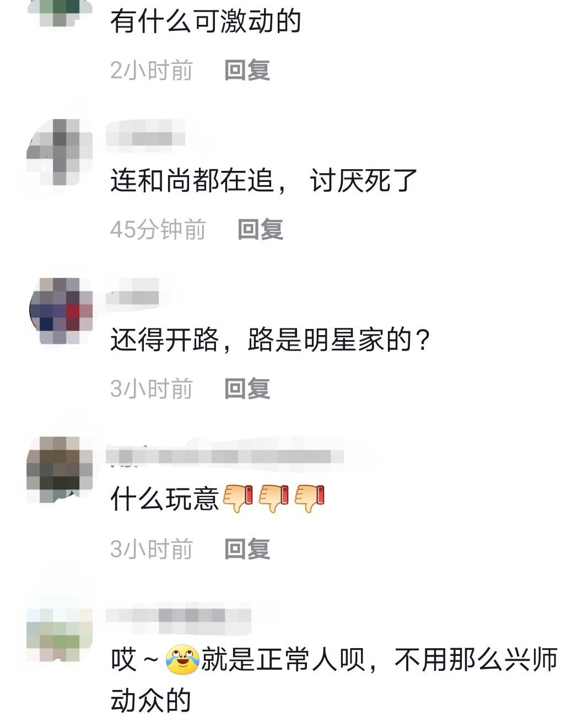The height and width of the screenshot is (722, 588).
Task: Select comment text '连和尚都在追, 讨厌死了'
Action: (x=265, y=180)
